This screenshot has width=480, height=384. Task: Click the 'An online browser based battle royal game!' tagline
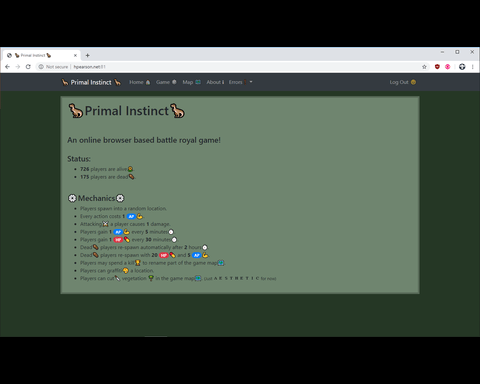click(144, 140)
